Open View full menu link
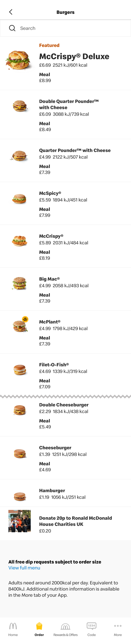The image size is (131, 644). [x=24, y=568]
